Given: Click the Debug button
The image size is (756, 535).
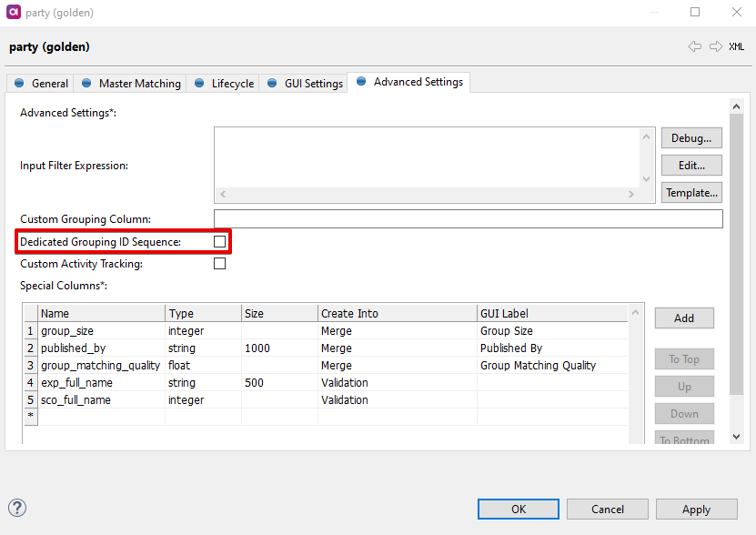Looking at the screenshot, I should 690,137.
